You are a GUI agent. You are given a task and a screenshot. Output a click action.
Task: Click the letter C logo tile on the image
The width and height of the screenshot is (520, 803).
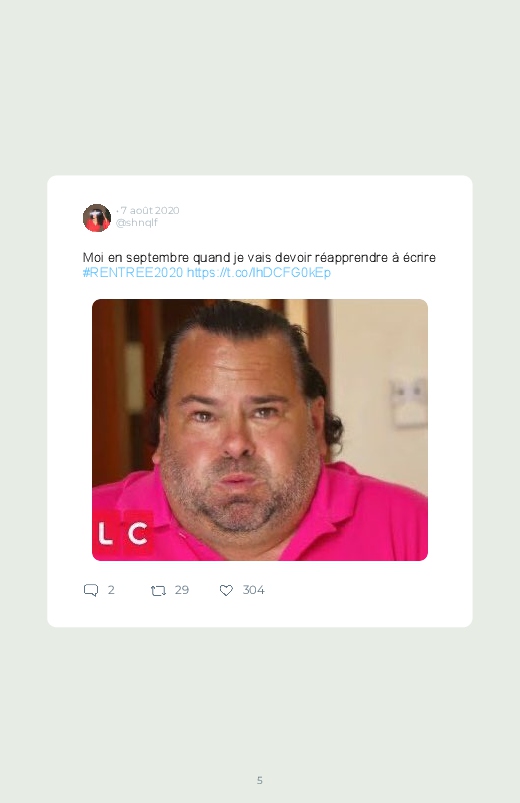(138, 534)
